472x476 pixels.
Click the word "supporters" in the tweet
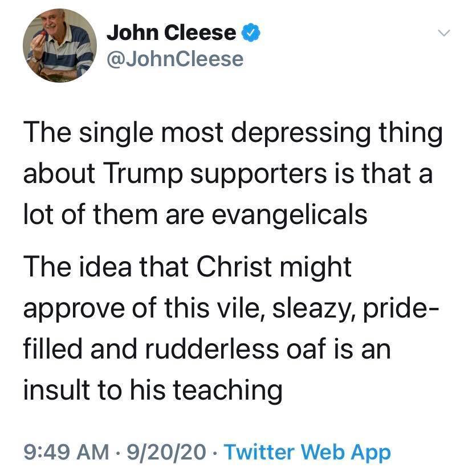pyautogui.click(x=259, y=175)
